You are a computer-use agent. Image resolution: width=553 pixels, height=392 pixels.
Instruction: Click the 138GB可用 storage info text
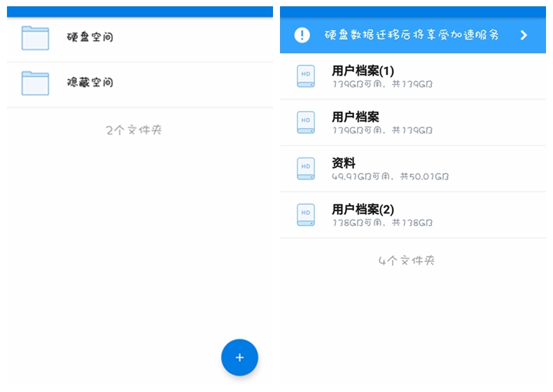click(382, 223)
